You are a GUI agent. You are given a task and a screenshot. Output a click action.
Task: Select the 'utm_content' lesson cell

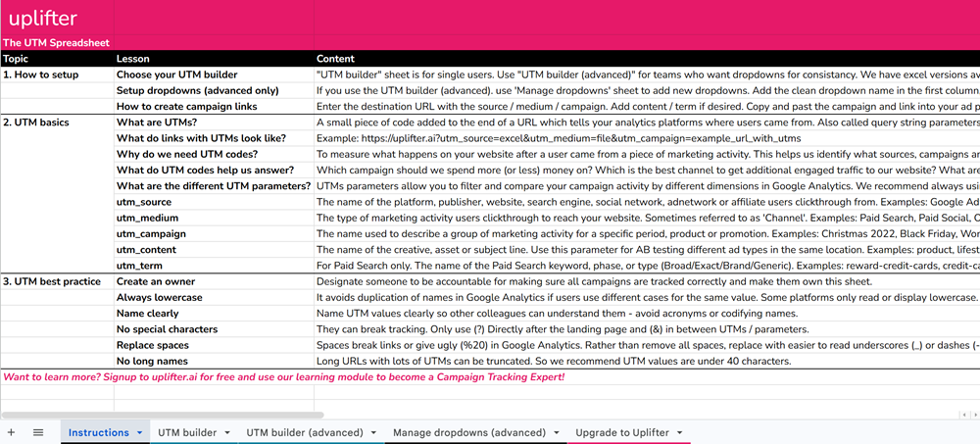214,250
